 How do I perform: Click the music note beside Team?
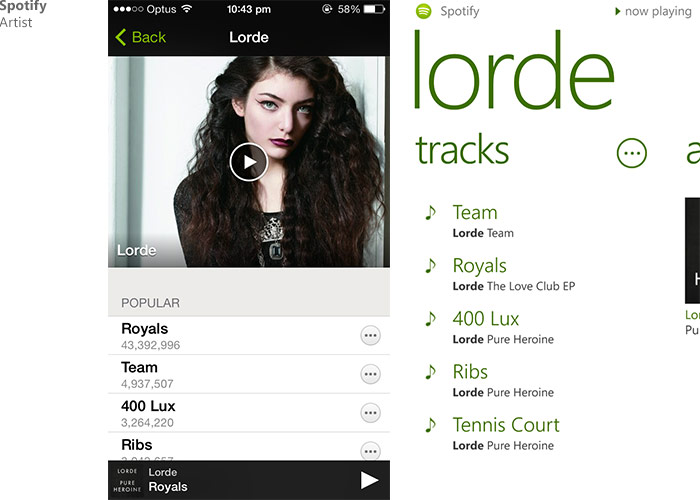[x=430, y=212]
